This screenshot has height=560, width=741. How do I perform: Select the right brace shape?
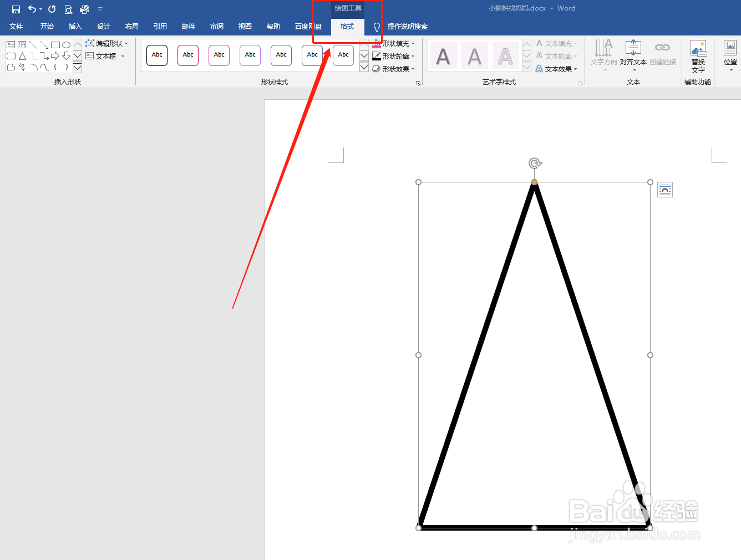(67, 67)
